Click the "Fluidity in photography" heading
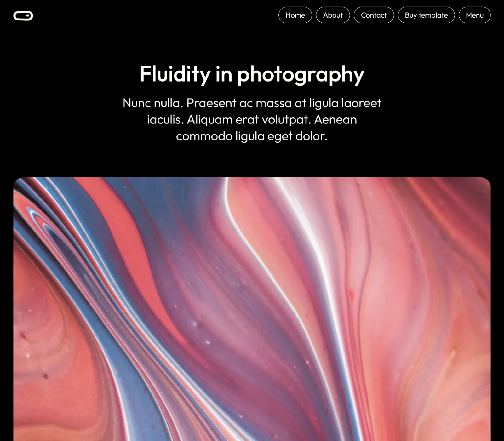Viewport: 504px width, 441px height. point(252,74)
